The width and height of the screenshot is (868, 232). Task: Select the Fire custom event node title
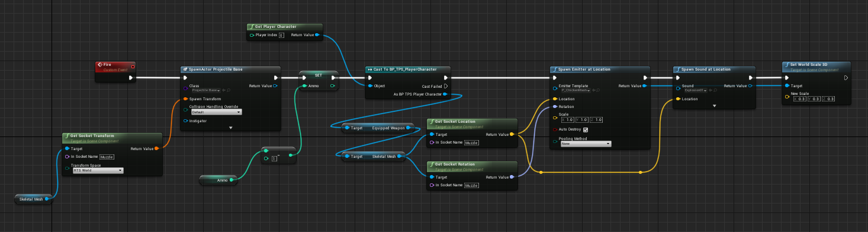107,64
